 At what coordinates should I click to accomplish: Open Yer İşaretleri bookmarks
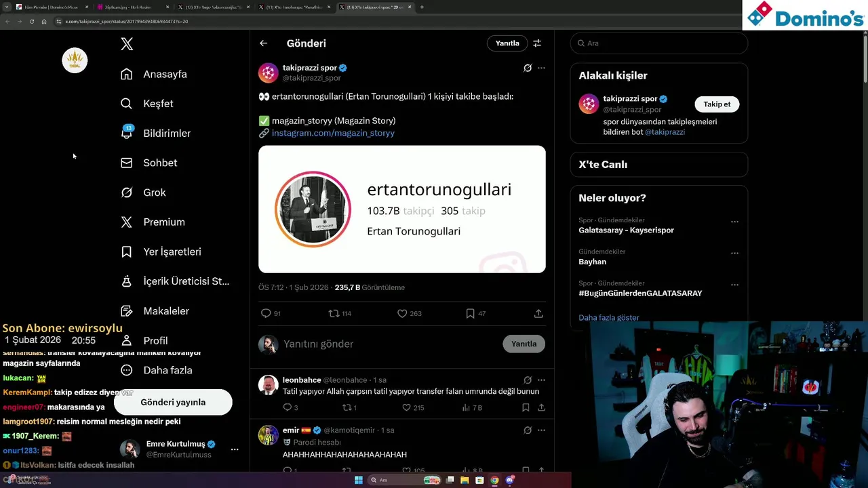(161, 251)
